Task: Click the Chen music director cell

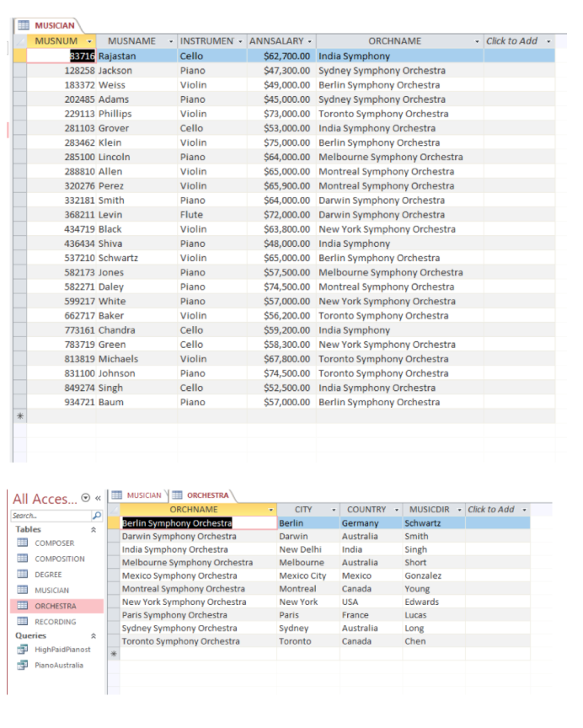Action: tap(434, 641)
